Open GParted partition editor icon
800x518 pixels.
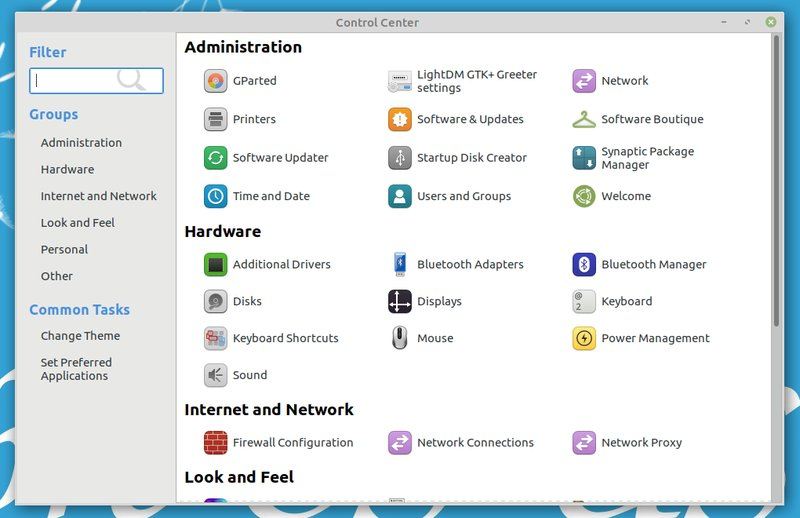215,81
